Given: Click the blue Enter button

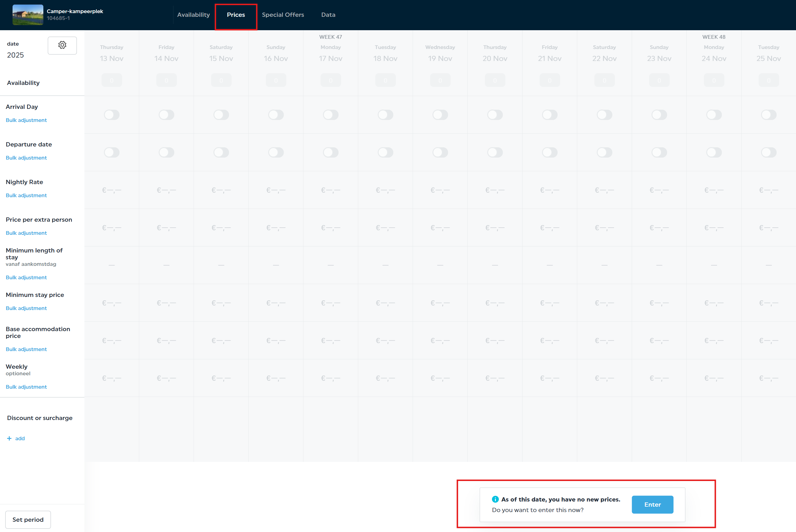Looking at the screenshot, I should [x=652, y=505].
